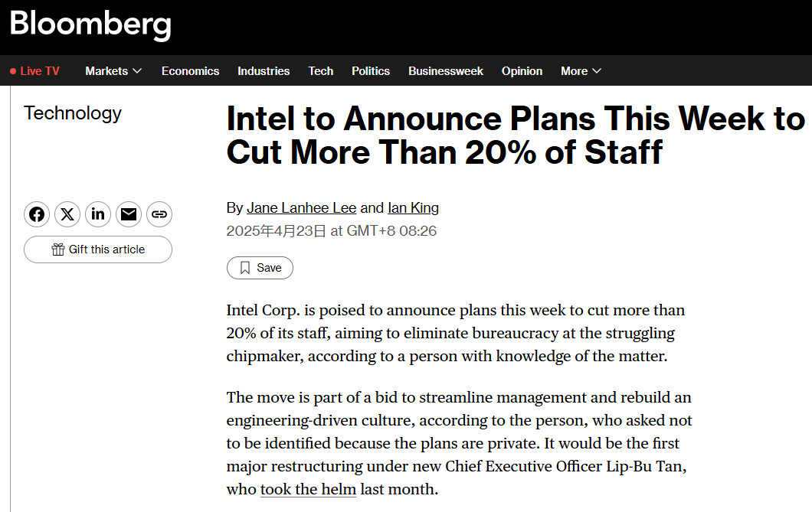The image size is (812, 512).
Task: Follow the 'took the helm' link
Action: (308, 489)
